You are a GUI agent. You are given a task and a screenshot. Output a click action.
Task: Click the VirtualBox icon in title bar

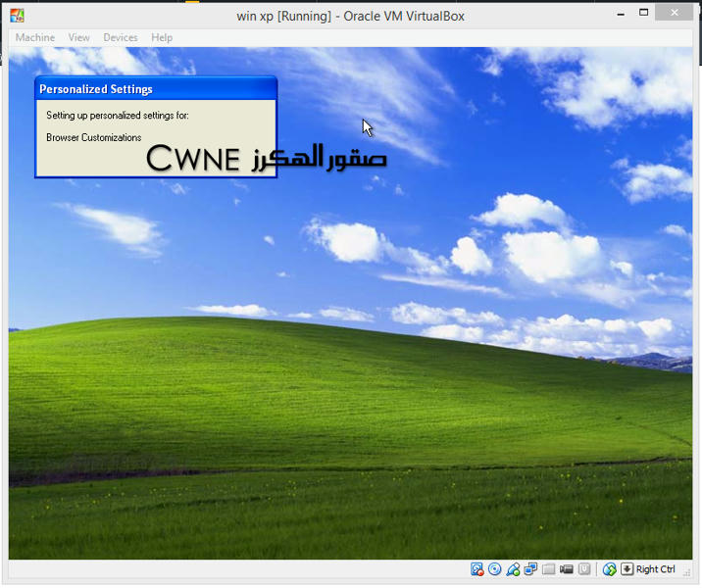(x=17, y=16)
